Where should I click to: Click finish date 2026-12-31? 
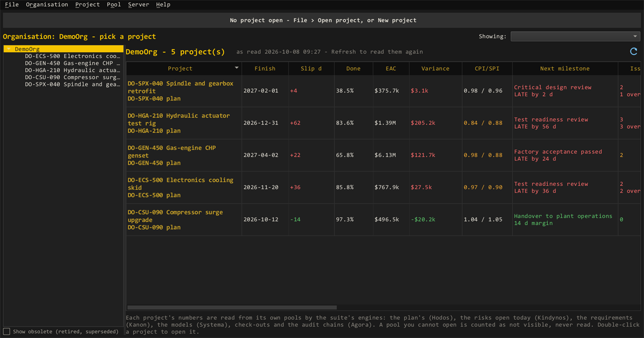(x=261, y=123)
